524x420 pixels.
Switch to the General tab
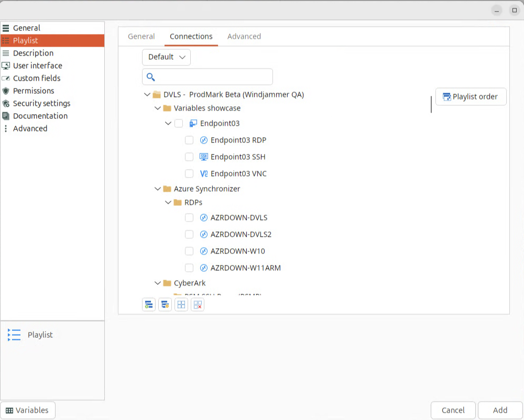[141, 37]
